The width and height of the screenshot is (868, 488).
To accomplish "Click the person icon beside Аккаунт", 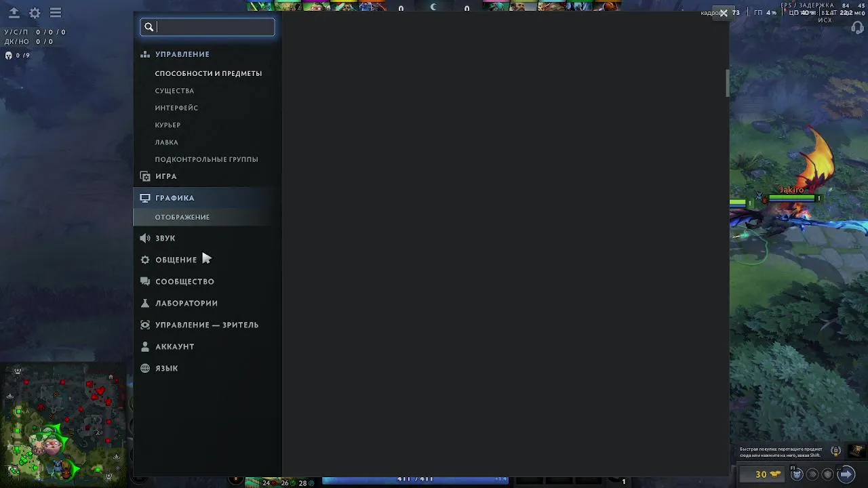I will 145,346.
